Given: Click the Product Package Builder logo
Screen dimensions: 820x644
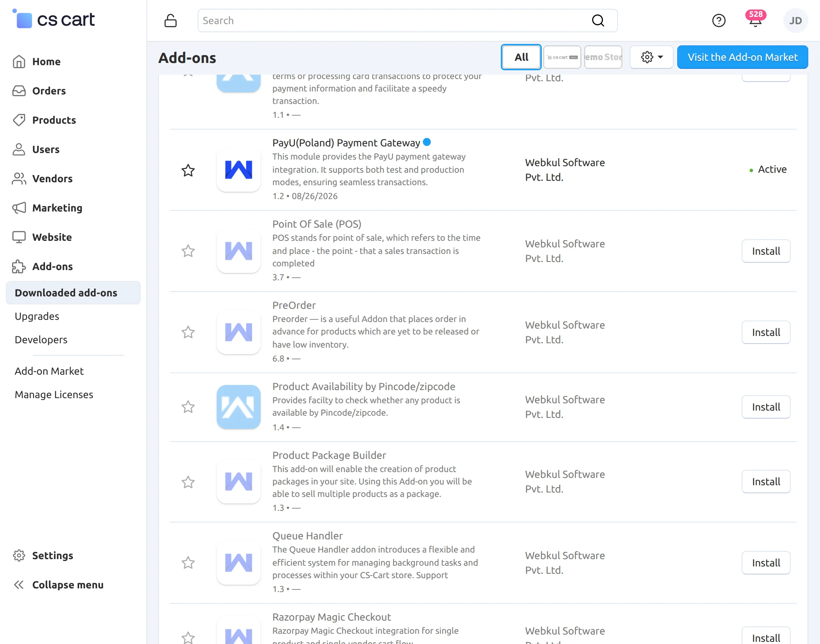Looking at the screenshot, I should 238,482.
